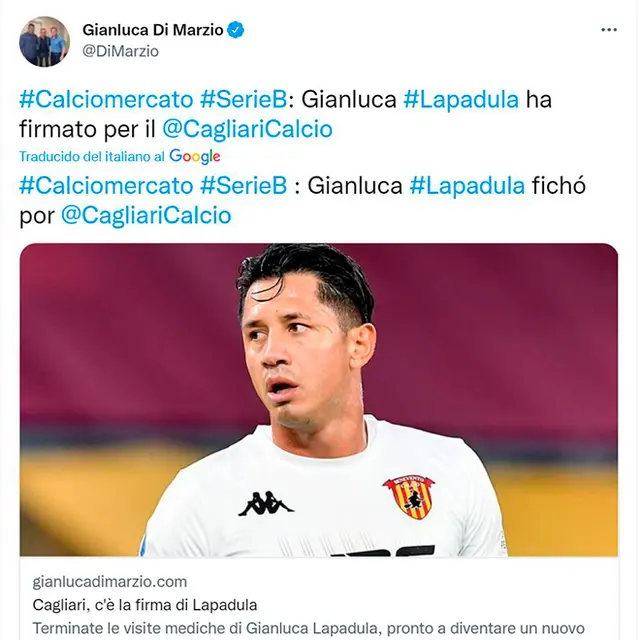Open @CagliariCalcio mention in original tweet

247,129
